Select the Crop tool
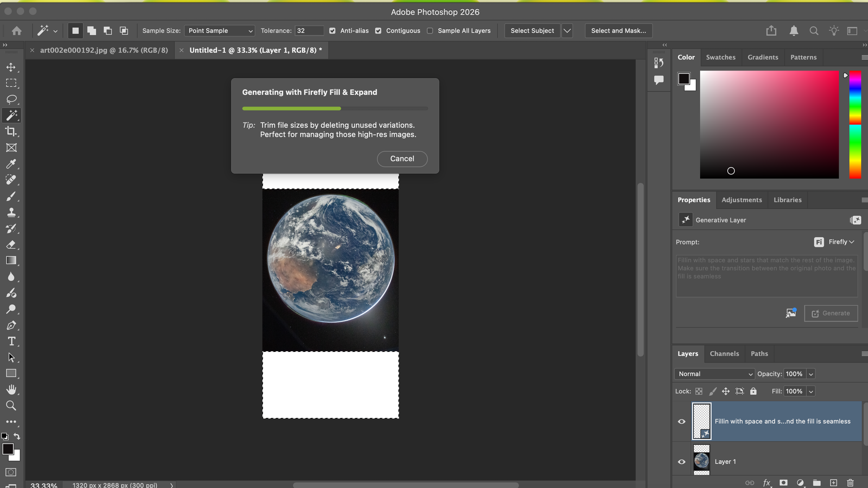This screenshot has height=488, width=868. [11, 131]
